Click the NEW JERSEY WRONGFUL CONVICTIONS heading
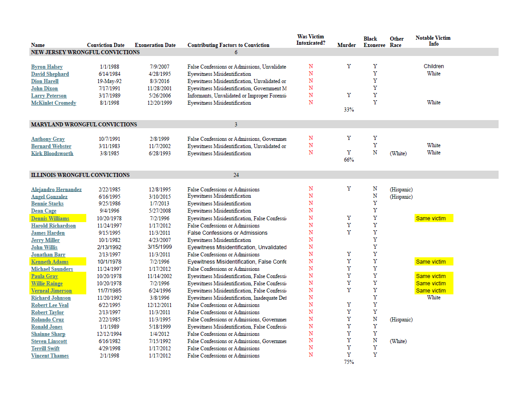 point(85,52)
